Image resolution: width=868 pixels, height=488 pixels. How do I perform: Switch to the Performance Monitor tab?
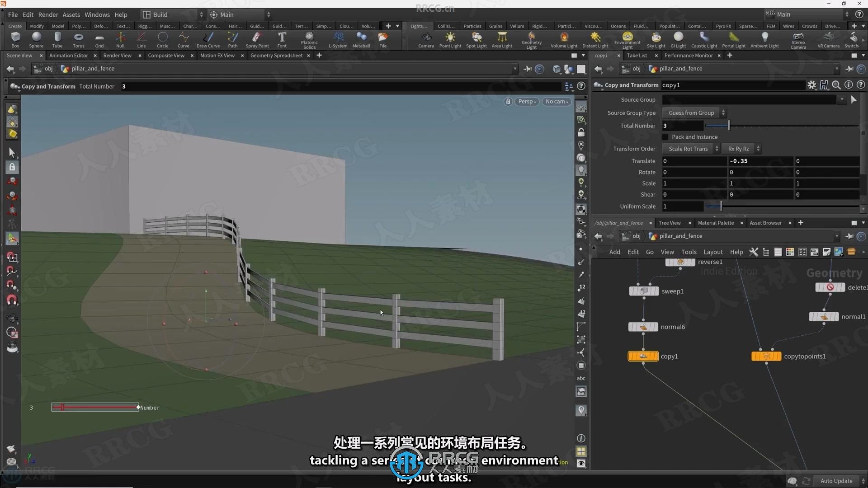[688, 56]
